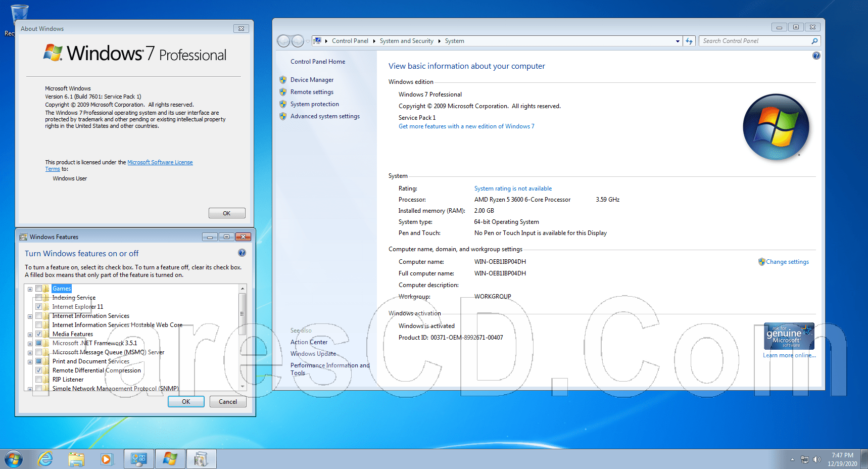Click the Forward arrow in System window
868x469 pixels.
click(x=298, y=41)
